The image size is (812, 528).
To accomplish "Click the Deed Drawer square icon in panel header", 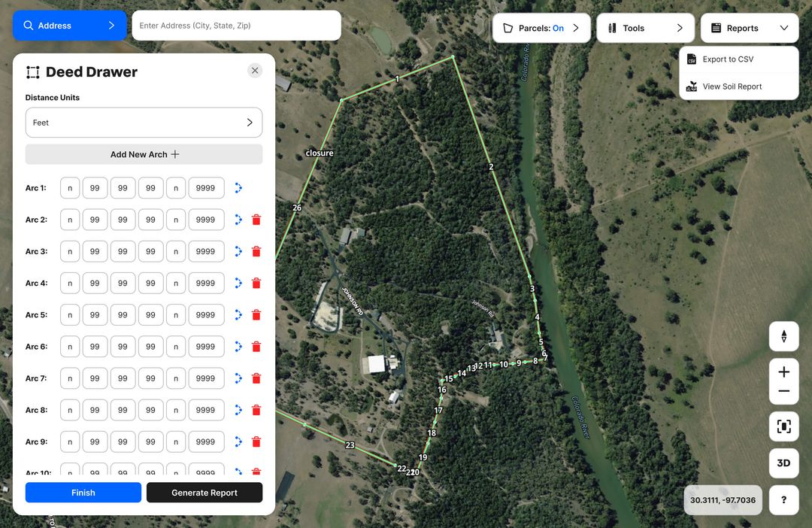I will (x=32, y=71).
